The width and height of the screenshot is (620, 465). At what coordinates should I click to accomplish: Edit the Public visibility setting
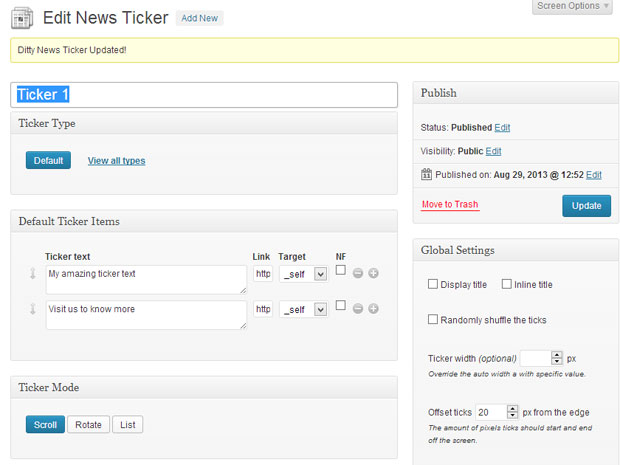pos(493,151)
